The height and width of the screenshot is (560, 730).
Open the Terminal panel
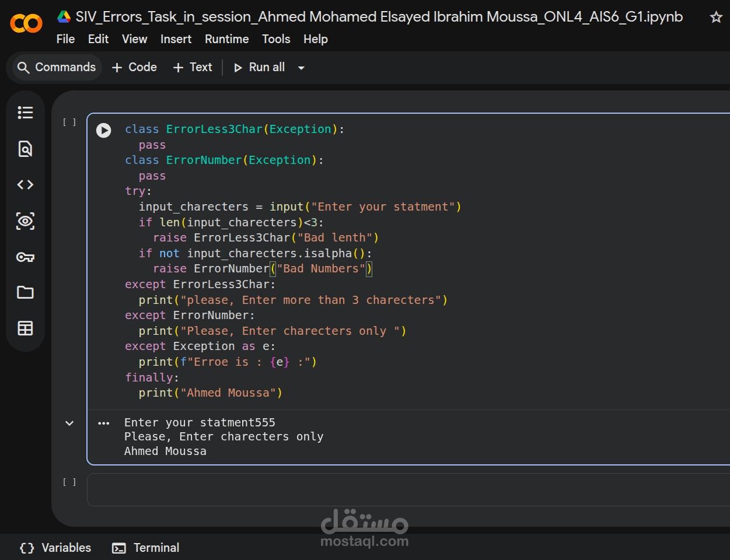(x=146, y=548)
